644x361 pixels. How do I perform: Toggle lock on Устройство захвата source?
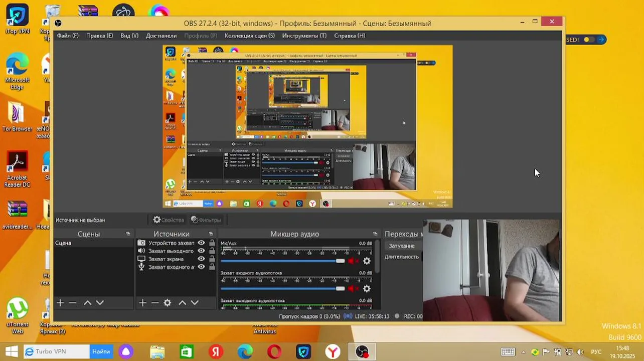212,243
